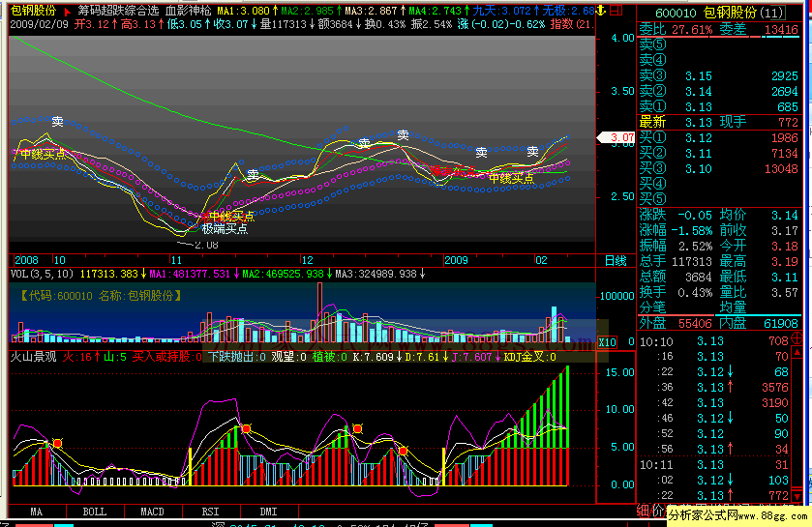Click the 外盘 55406 value
812x527 pixels.
click(695, 324)
